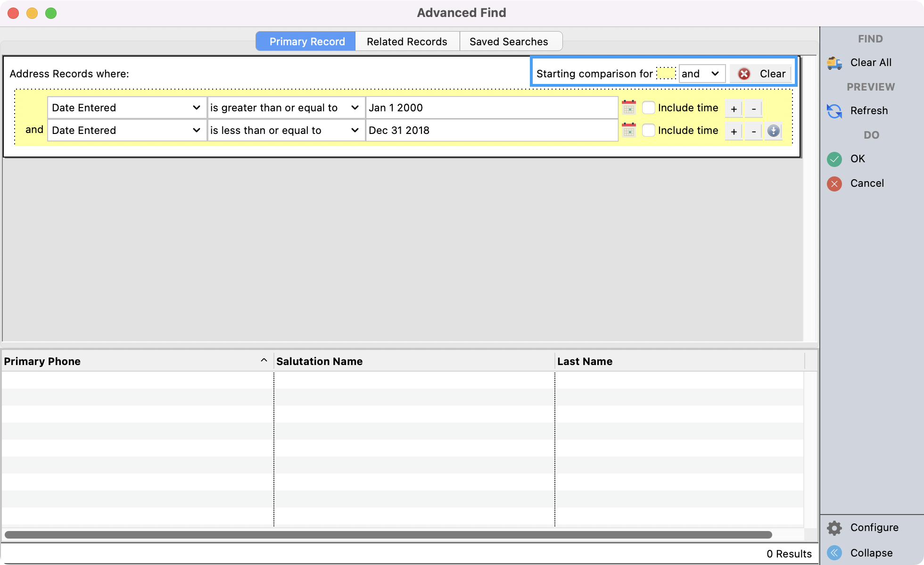Click the red Cancel icon
Image resolution: width=924 pixels, height=565 pixels.
834,183
